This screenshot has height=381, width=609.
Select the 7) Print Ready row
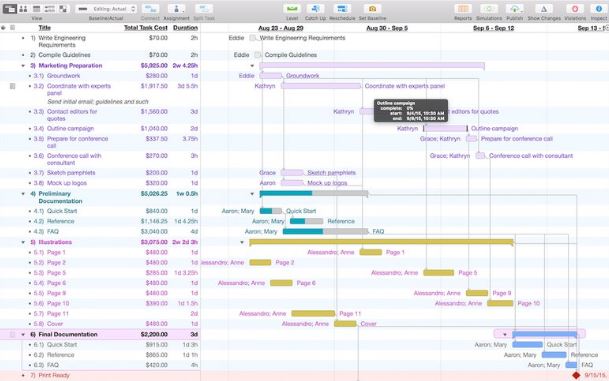(x=100, y=376)
